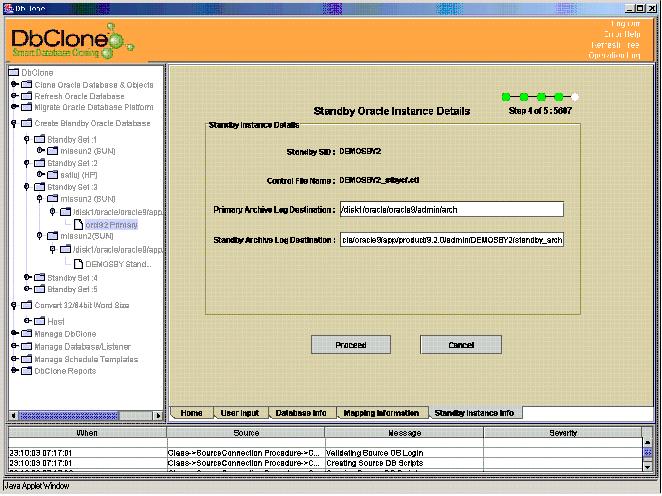Click the 'Validating Source DB Login' message cell
Screen dimensions: 662x496
tap(404, 453)
